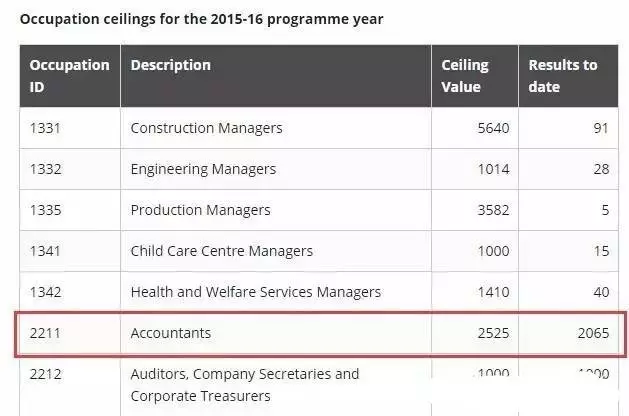Click the table title about occupation ceilings
This screenshot has height=416, width=629.
[201, 19]
